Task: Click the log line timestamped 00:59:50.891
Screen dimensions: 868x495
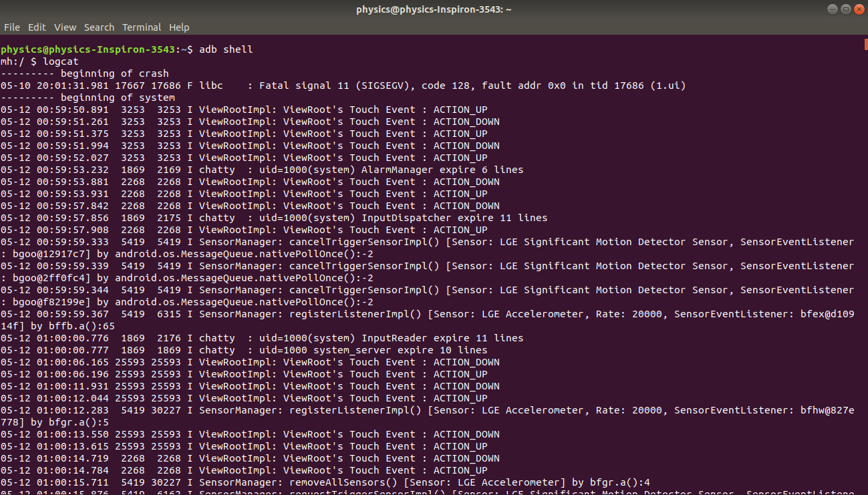Action: tap(244, 110)
